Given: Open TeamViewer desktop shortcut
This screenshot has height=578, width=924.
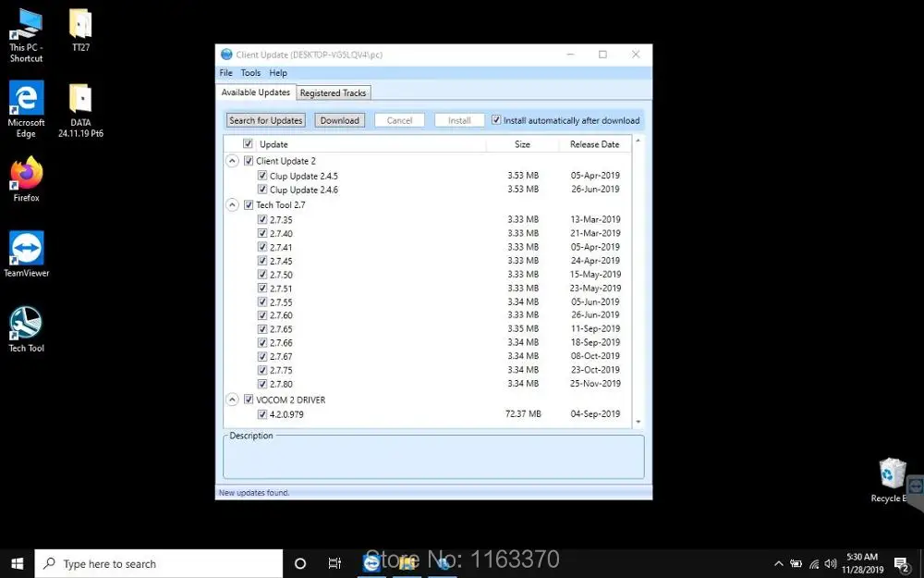Looking at the screenshot, I should tap(27, 254).
